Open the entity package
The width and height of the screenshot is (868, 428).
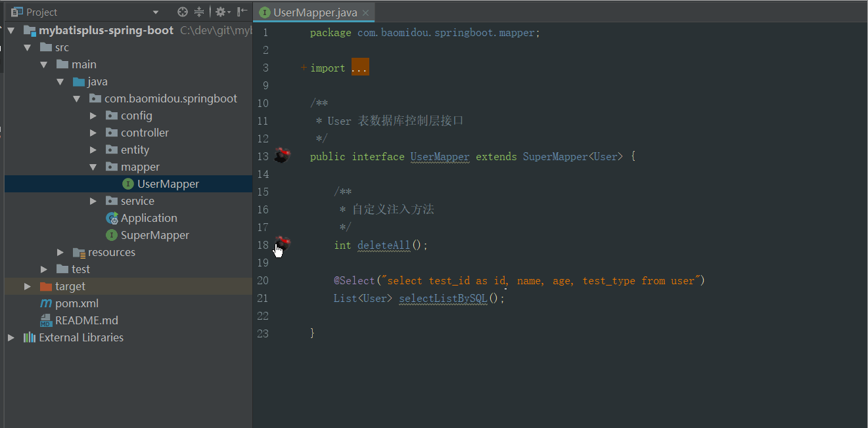click(93, 149)
